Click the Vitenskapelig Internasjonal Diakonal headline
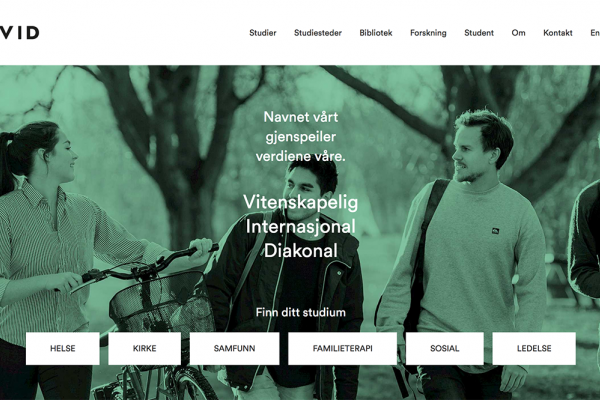The image size is (600, 400). [x=300, y=227]
